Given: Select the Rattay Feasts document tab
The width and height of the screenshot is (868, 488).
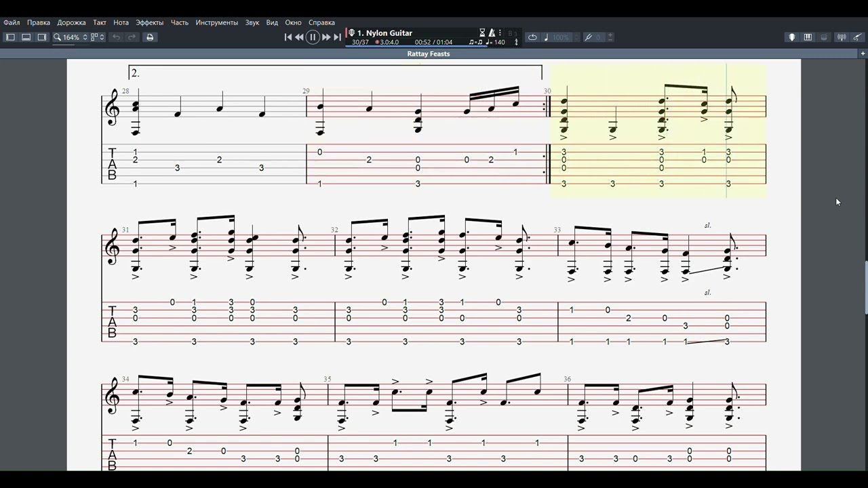Looking at the screenshot, I should [429, 54].
